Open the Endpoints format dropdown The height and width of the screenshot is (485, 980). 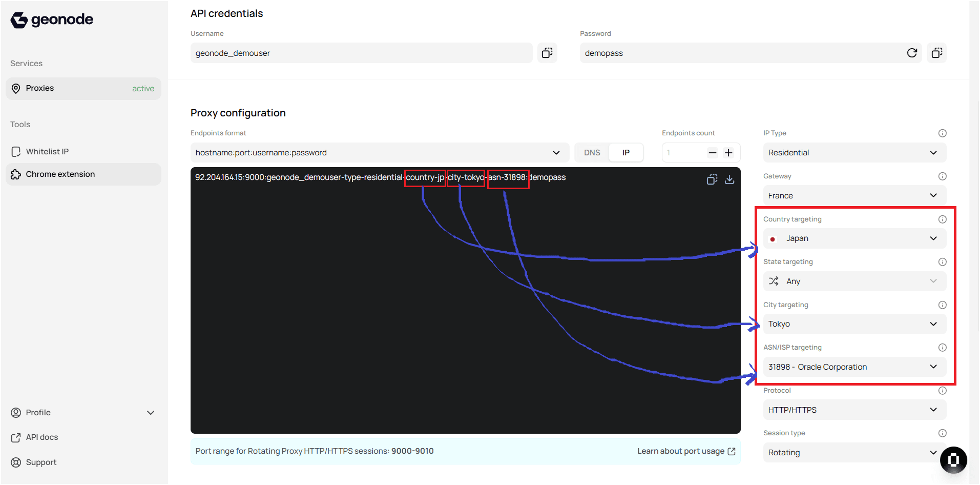[379, 153]
